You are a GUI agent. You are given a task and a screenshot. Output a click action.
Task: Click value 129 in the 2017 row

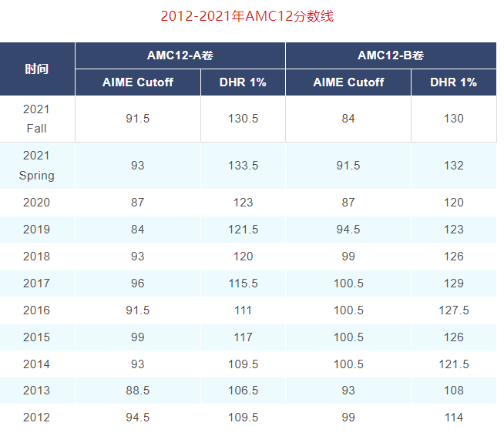point(454,283)
